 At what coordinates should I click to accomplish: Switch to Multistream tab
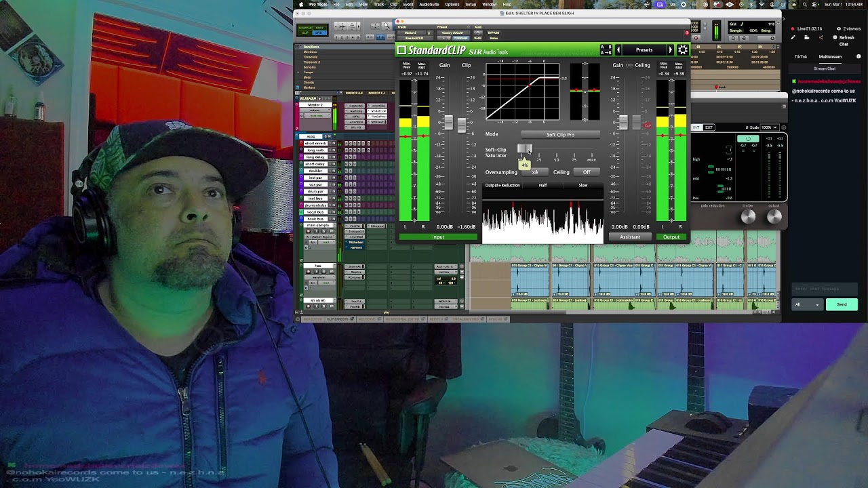click(830, 57)
